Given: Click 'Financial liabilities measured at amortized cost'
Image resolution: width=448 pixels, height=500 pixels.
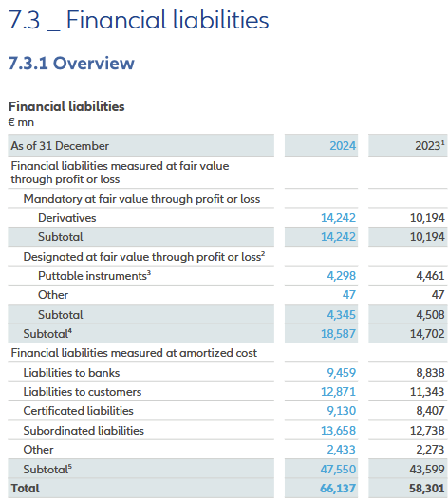Looking at the screenshot, I should pyautogui.click(x=134, y=353).
